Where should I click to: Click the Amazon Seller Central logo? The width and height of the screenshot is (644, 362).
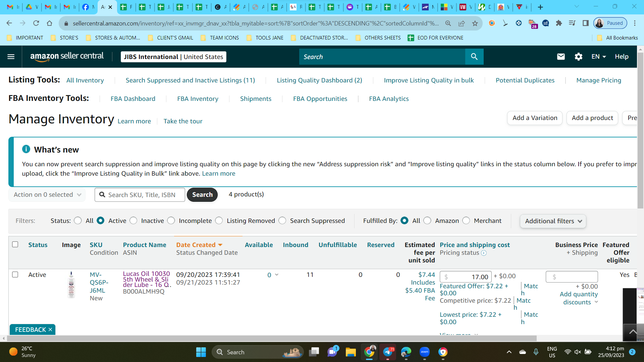67,57
